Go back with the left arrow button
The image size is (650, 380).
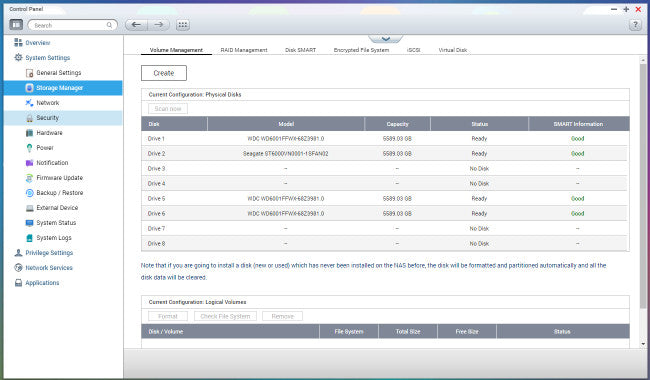136,25
